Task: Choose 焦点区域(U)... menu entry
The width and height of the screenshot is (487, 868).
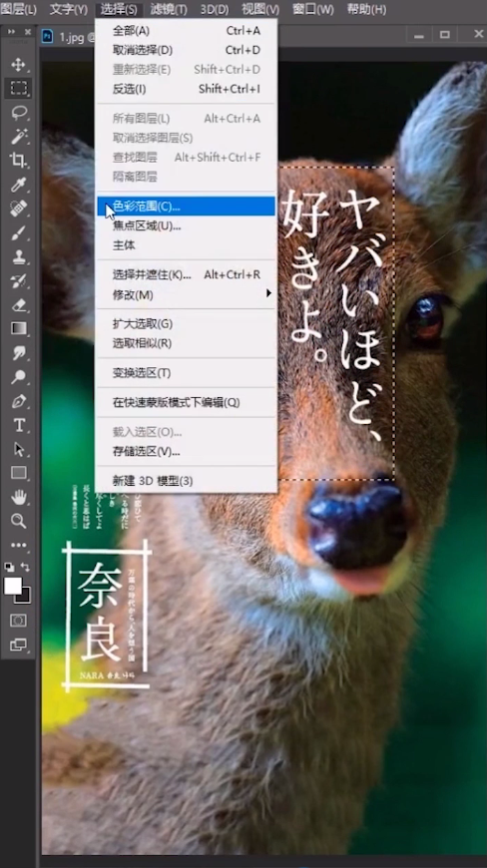Action: 186,225
